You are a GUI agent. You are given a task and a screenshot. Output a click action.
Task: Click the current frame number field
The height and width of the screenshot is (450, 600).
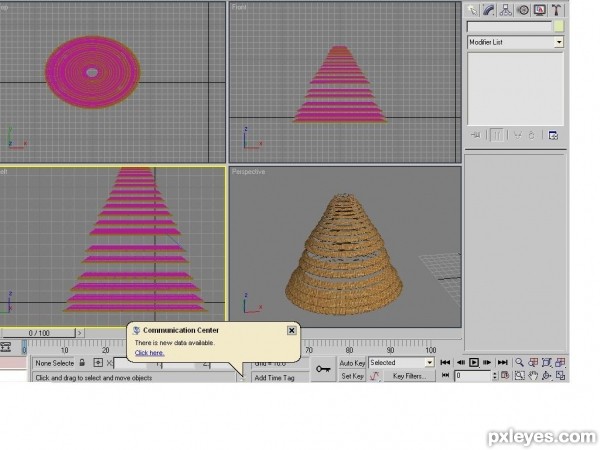(x=473, y=376)
